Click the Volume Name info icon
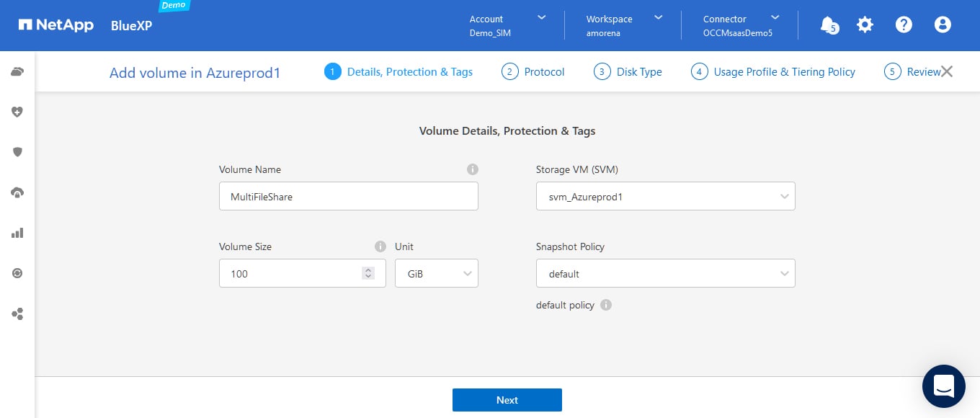This screenshot has width=980, height=418. click(473, 169)
